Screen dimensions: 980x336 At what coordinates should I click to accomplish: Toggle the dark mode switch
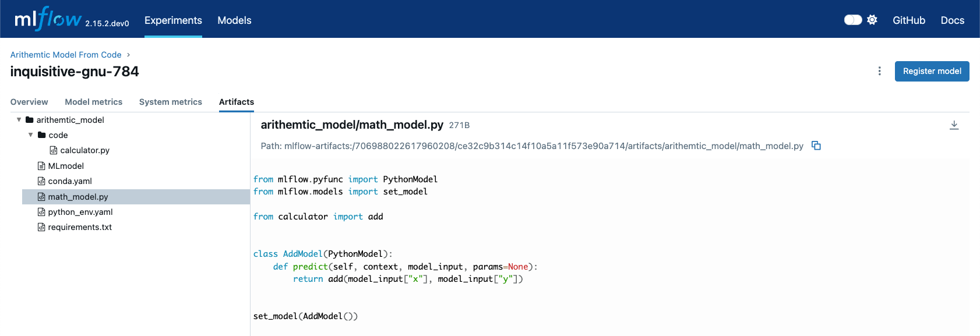[852, 20]
